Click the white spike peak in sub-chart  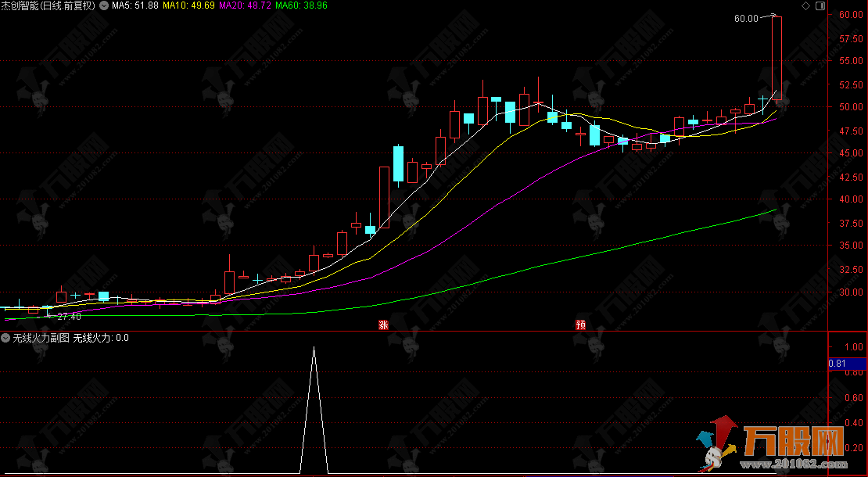(314, 349)
